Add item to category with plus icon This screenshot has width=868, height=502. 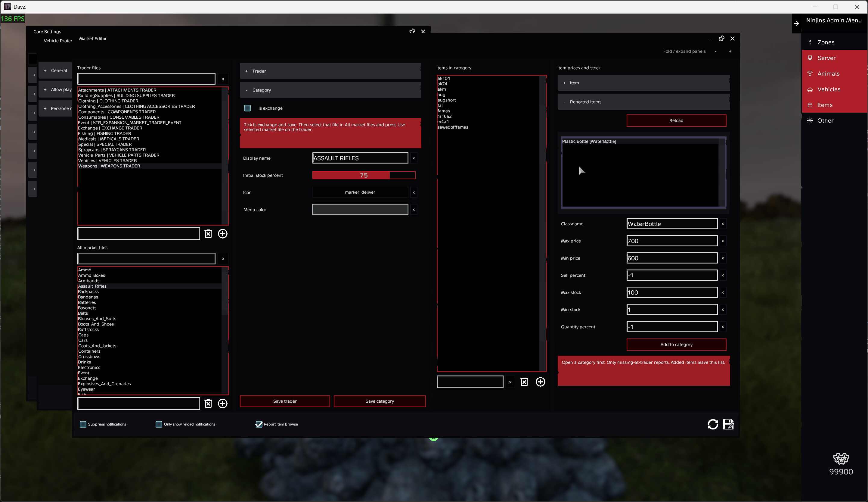540,382
